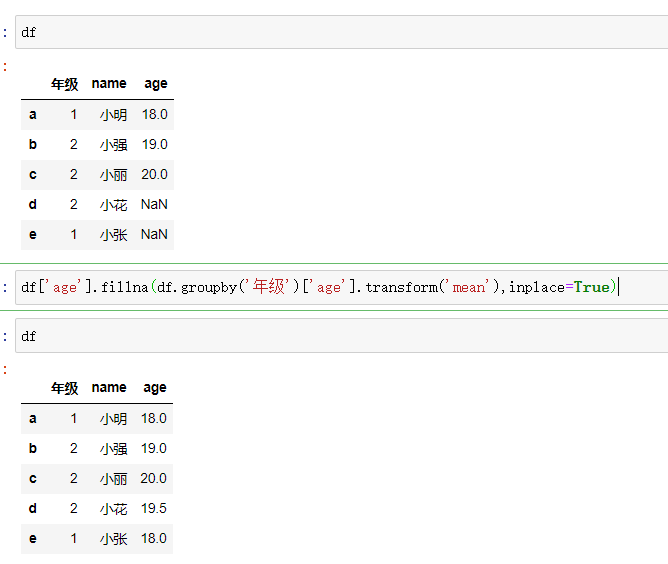Select 小丽 in the upper table

click(x=113, y=175)
